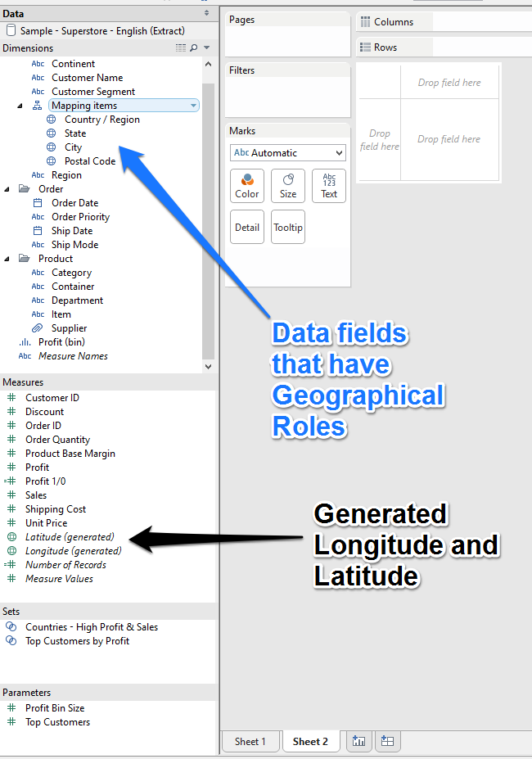The width and height of the screenshot is (532, 759).
Task: Open the Mapping items field dropdown arrow
Action: pyautogui.click(x=193, y=106)
